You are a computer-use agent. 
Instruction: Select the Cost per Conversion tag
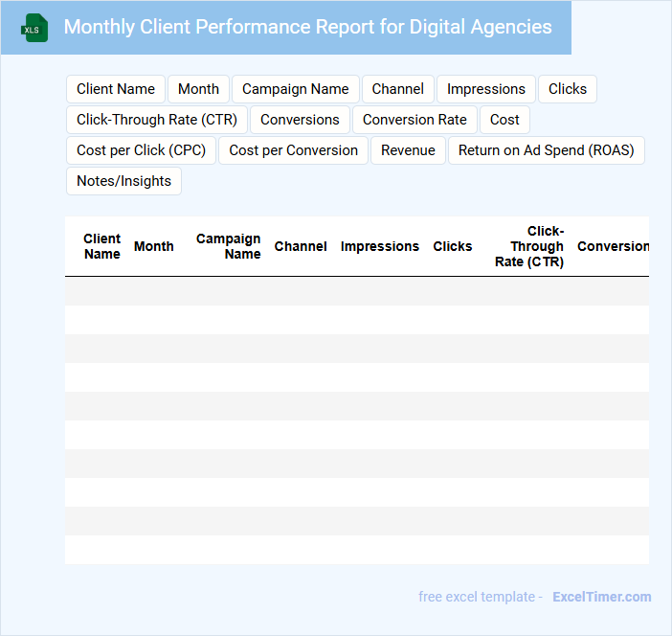(293, 150)
